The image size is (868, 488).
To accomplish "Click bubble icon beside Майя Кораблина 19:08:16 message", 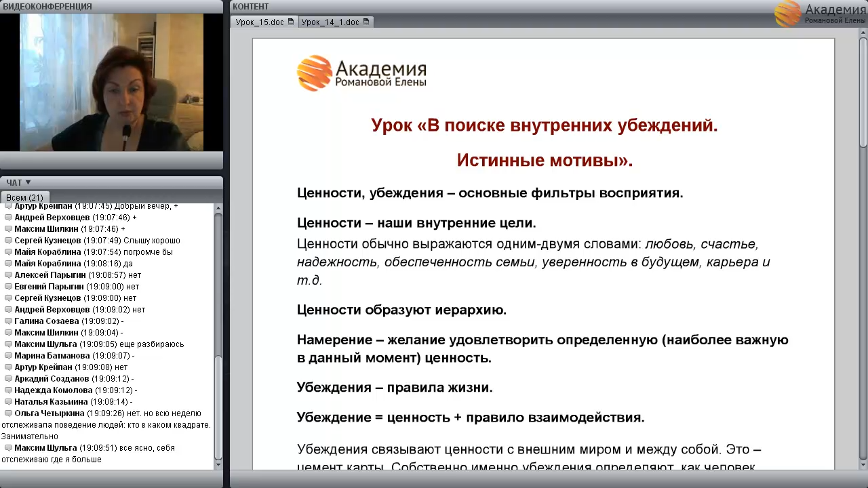I will (x=9, y=264).
